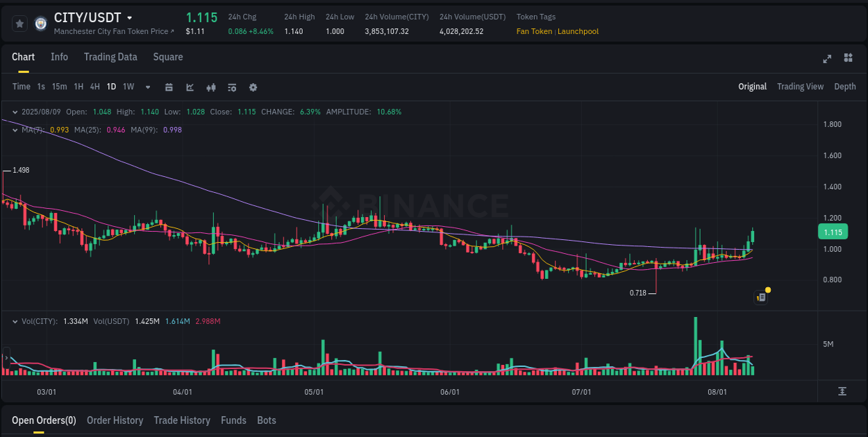Screen dimensions: 868x437
Task: Collapse the moving averages MA row
Action: coord(15,130)
